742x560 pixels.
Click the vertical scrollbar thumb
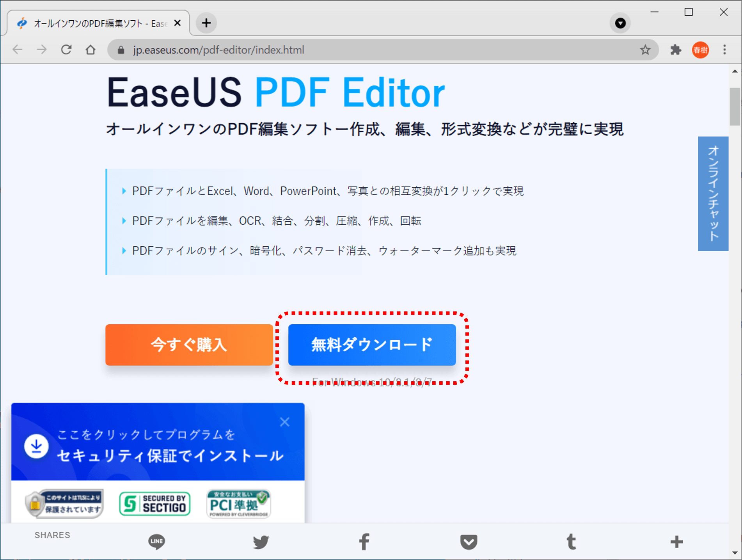tap(735, 107)
